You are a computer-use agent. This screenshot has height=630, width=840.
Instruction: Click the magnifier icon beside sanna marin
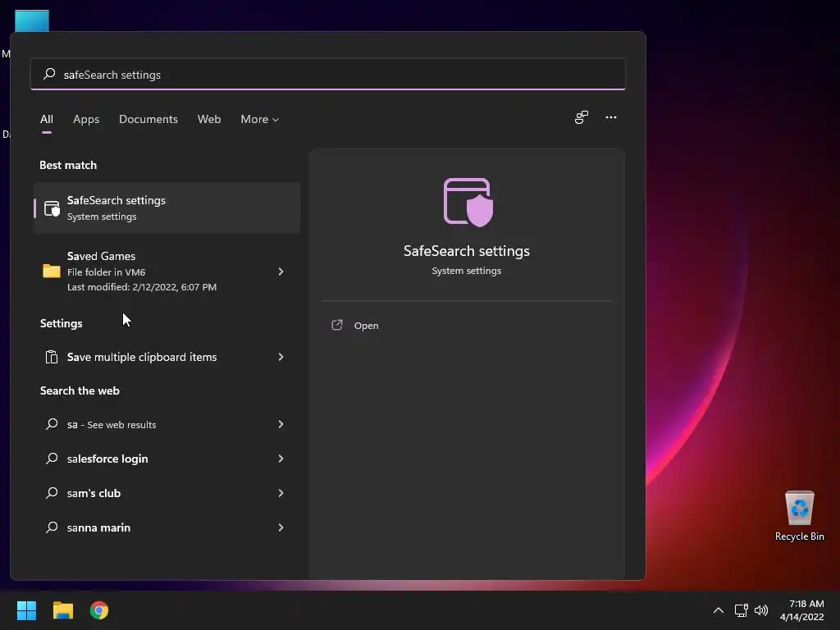(x=52, y=527)
